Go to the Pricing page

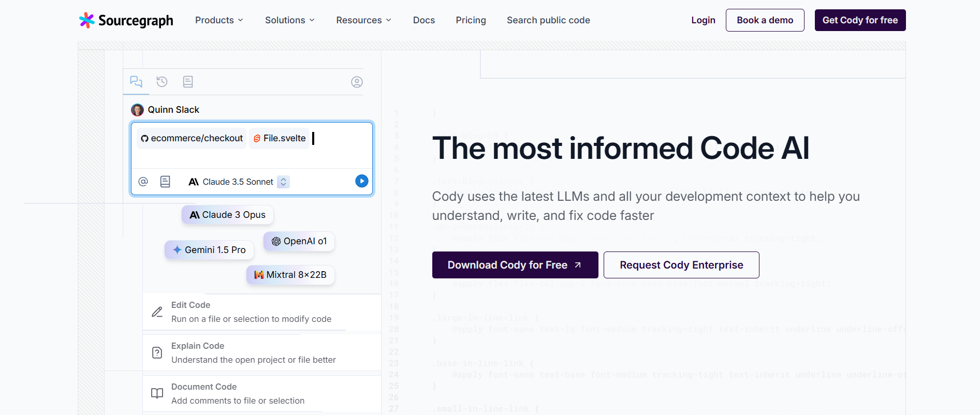[471, 20]
